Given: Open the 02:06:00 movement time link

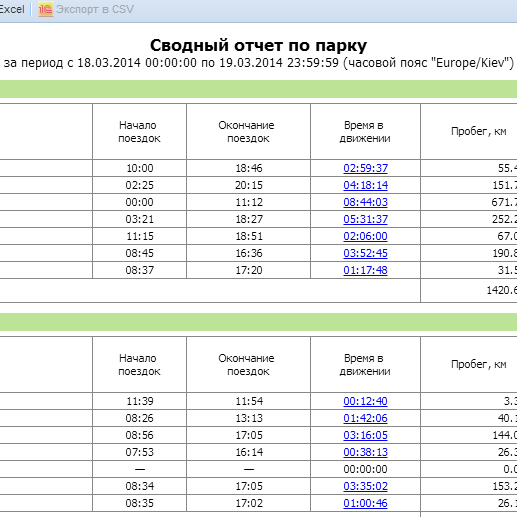Looking at the screenshot, I should coord(365,236).
